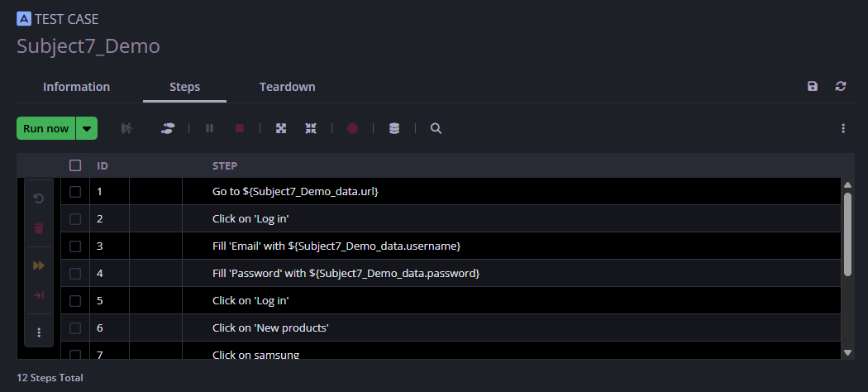
Task: Switch to the Information tab
Action: [x=76, y=87]
